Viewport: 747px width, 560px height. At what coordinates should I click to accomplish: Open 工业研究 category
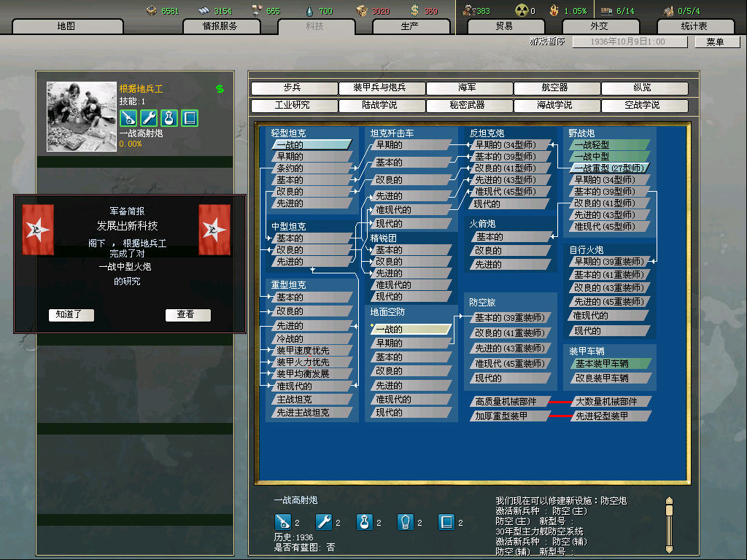[x=294, y=106]
